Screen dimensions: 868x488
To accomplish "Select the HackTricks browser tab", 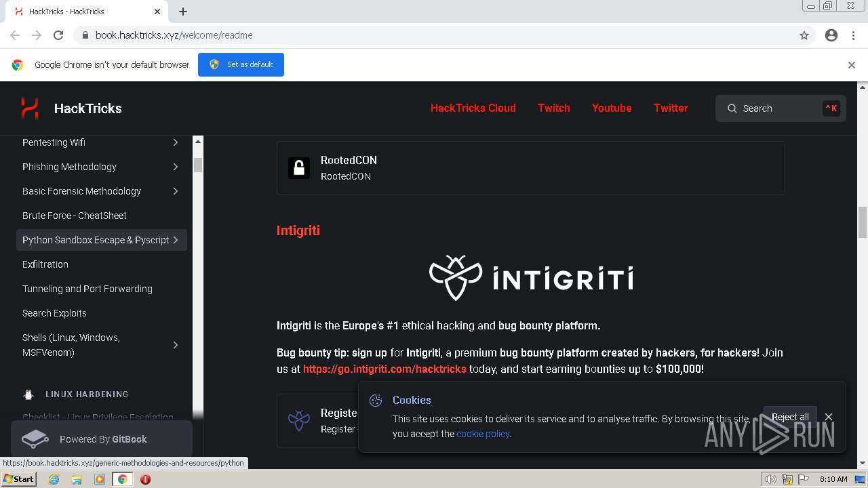I will pos(88,12).
